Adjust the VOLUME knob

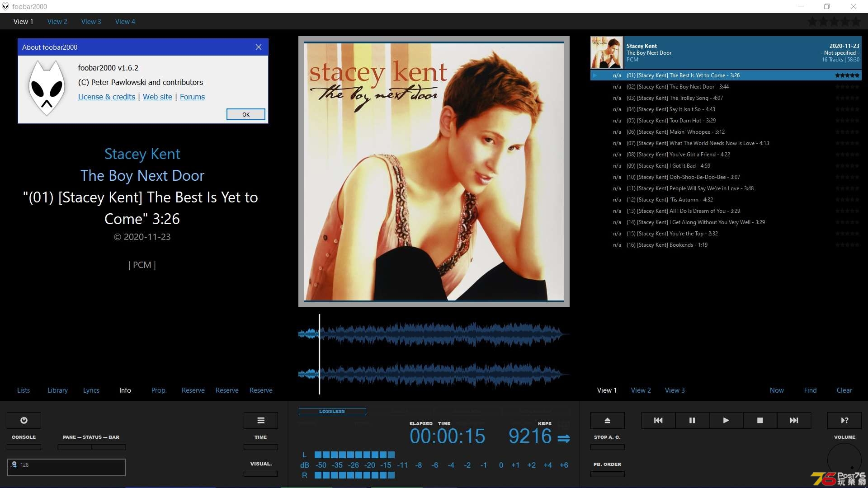coord(844,460)
